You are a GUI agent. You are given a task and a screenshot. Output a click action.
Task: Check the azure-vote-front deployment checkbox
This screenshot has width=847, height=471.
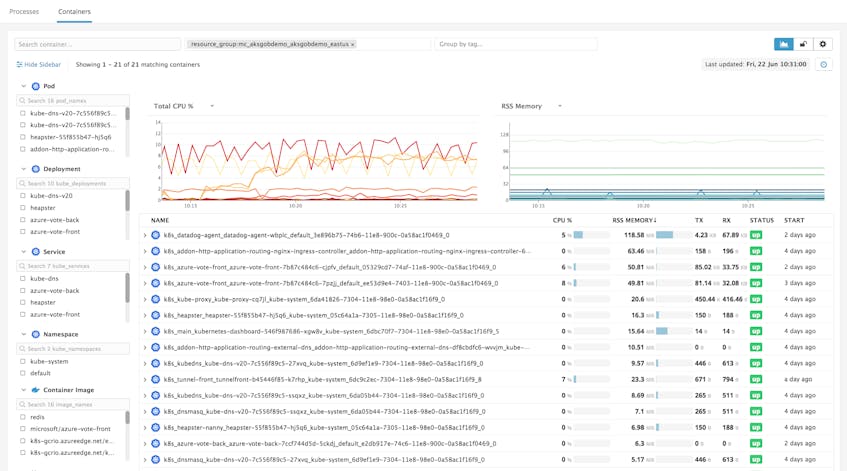(23, 232)
